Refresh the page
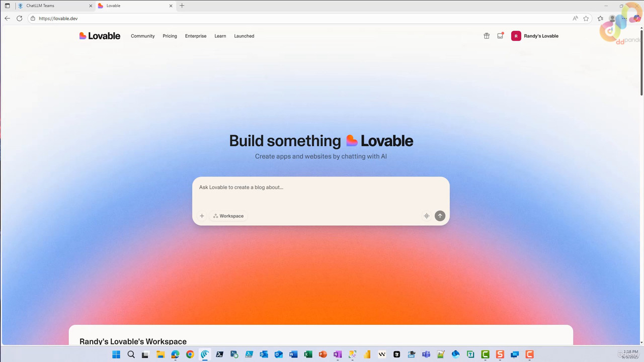644x362 pixels. click(x=19, y=18)
